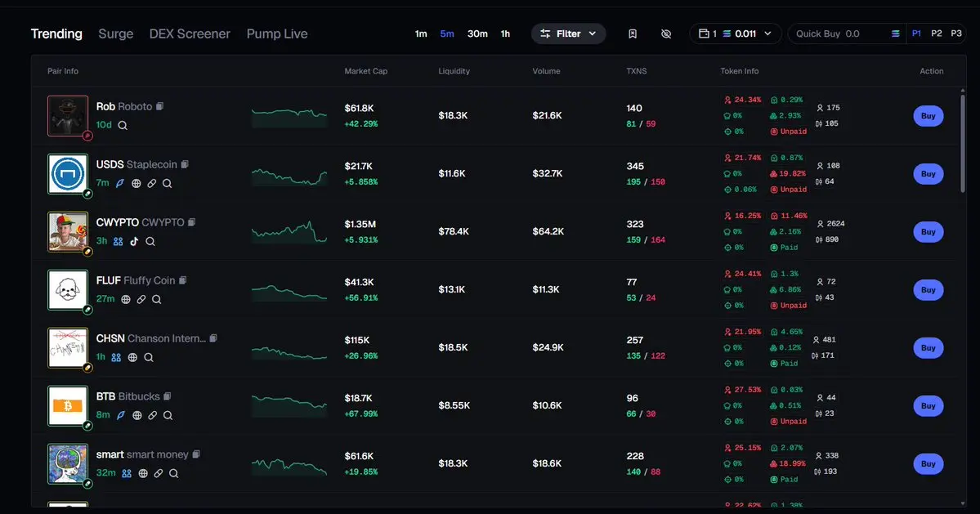
Task: Open the community icon for CWYPTO
Action: [x=119, y=242]
